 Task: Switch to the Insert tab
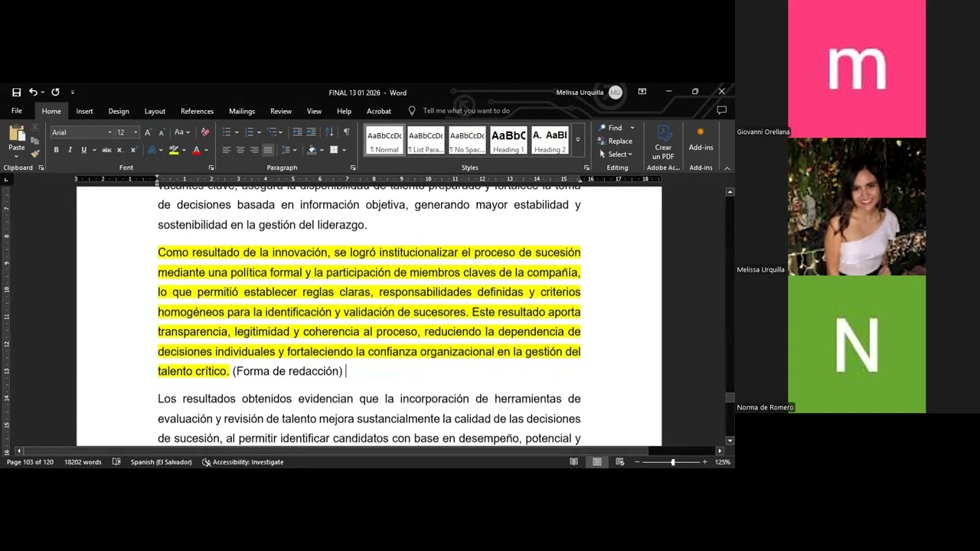tap(84, 111)
